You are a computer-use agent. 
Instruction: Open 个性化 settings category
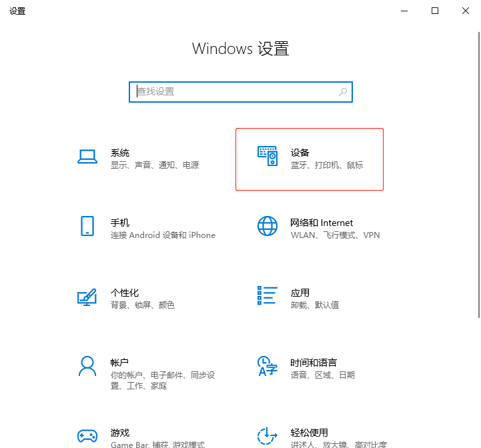point(125,293)
